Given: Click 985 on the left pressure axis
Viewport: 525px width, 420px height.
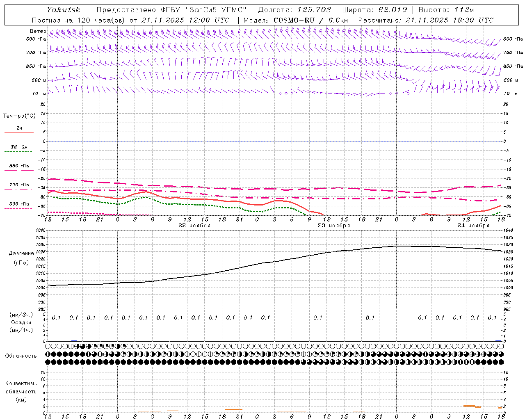Looking at the screenshot, I should [43, 309].
